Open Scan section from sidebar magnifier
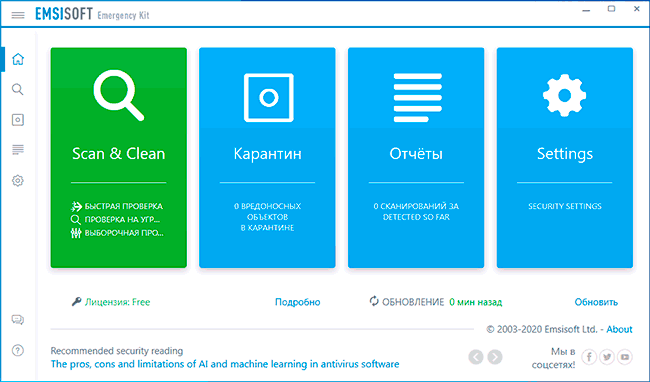650x382 pixels. pyautogui.click(x=17, y=89)
